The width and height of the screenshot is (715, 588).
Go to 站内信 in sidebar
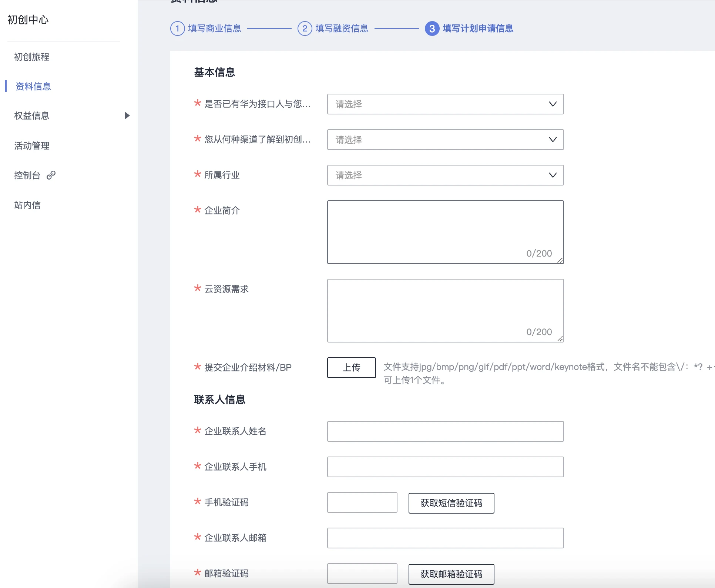tap(27, 205)
